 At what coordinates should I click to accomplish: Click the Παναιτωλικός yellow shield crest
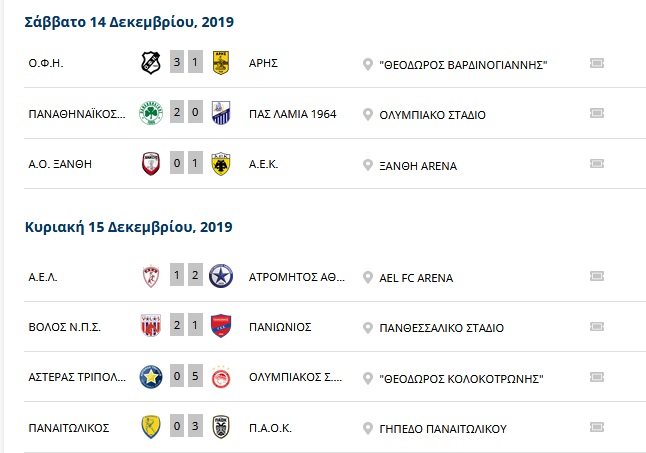[x=151, y=427]
